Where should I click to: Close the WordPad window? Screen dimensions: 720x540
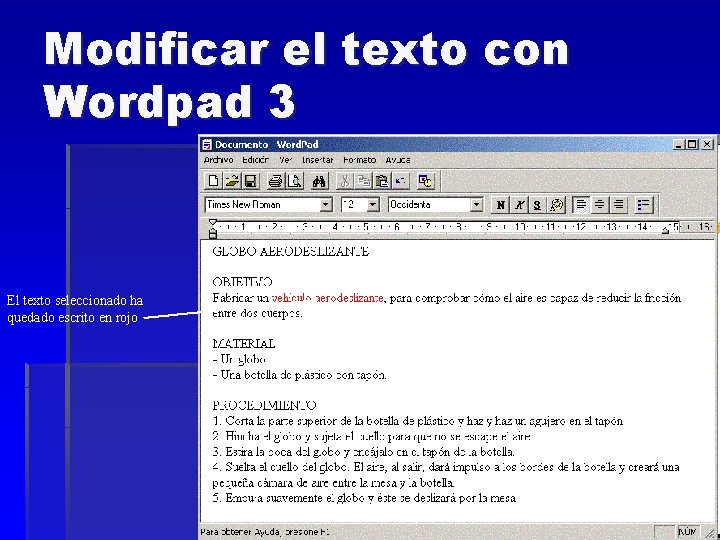pos(707,145)
